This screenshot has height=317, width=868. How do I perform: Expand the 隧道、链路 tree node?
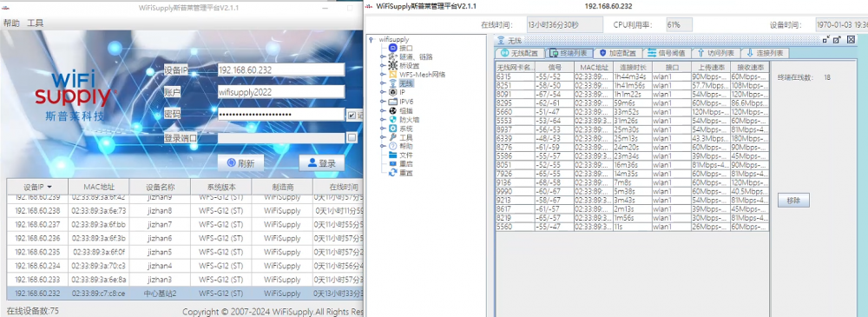[x=383, y=56]
